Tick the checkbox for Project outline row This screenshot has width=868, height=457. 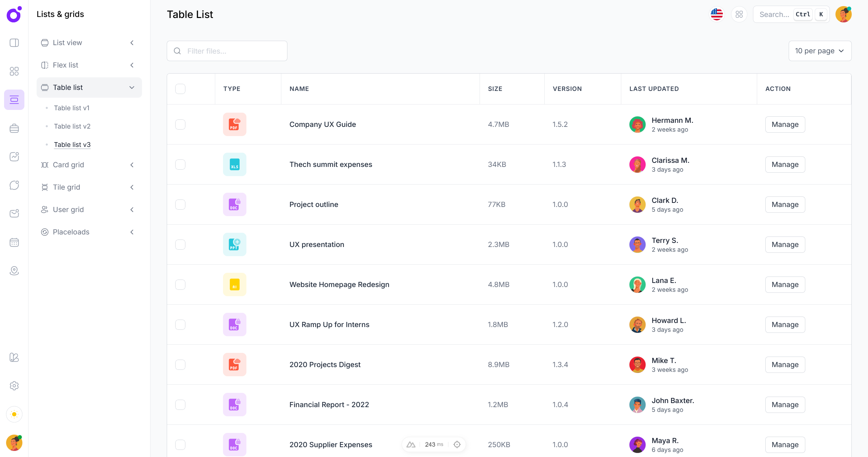click(180, 205)
